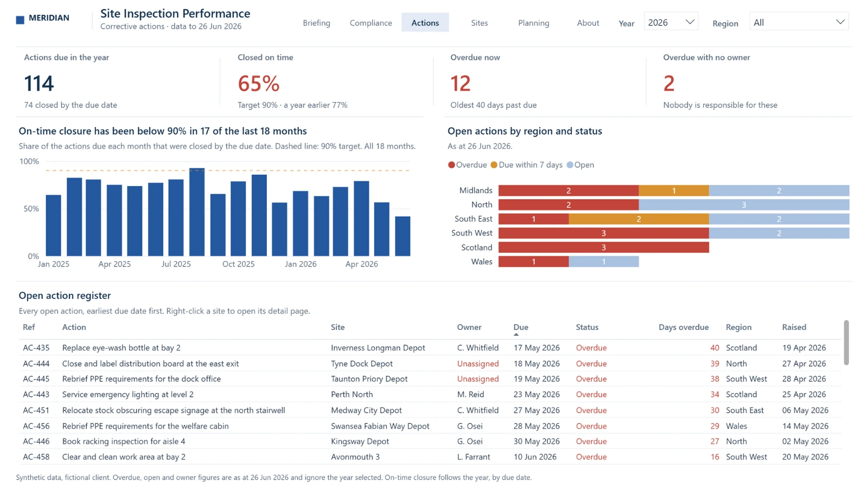Click Unassigned owner in Taunton Priory row

pos(478,379)
